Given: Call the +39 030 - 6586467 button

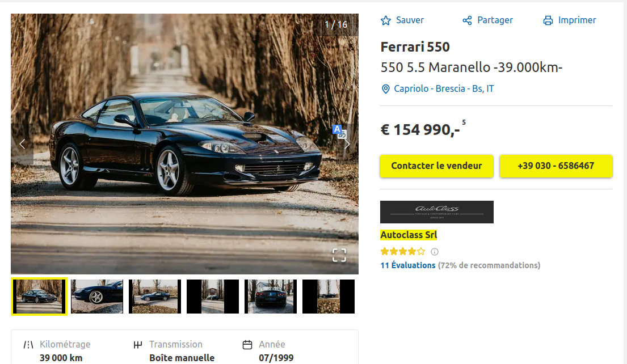Looking at the screenshot, I should (556, 166).
